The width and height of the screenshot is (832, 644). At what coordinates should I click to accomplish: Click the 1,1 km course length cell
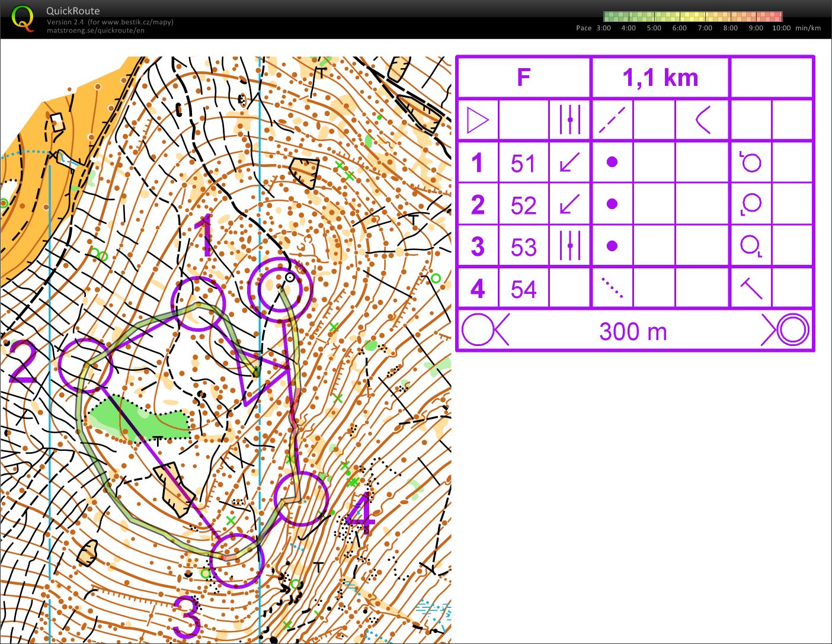coord(660,78)
